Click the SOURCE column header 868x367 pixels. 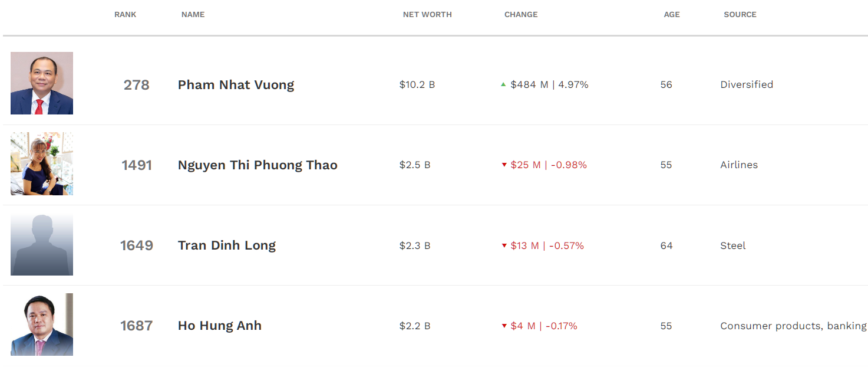tap(740, 14)
